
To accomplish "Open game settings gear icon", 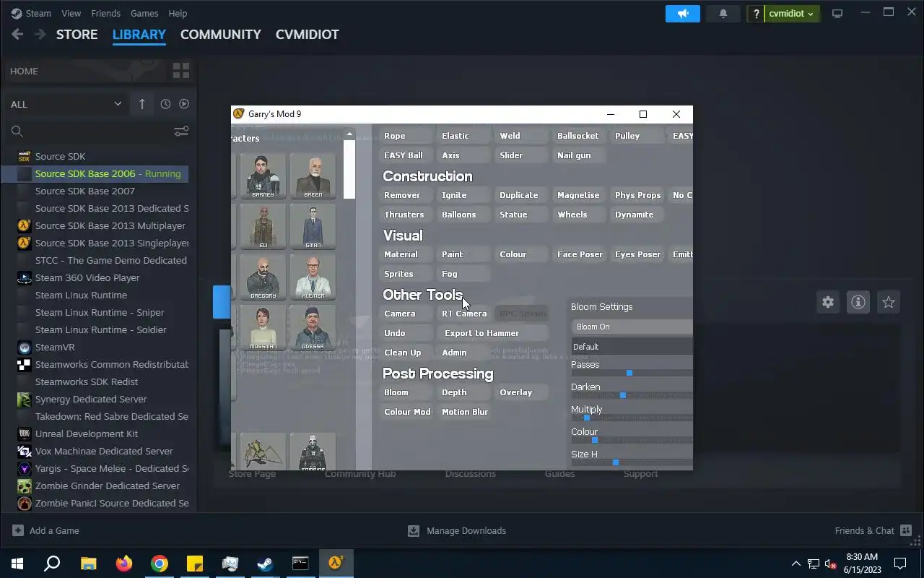I will coord(828,302).
